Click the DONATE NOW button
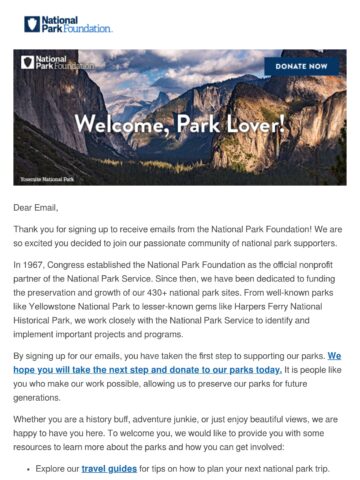 301,66
